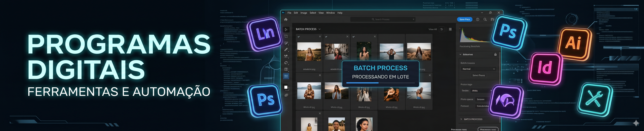The height and width of the screenshot is (131, 644).
Task: Remove the woman in red street photo
Action: [x=347, y=37]
